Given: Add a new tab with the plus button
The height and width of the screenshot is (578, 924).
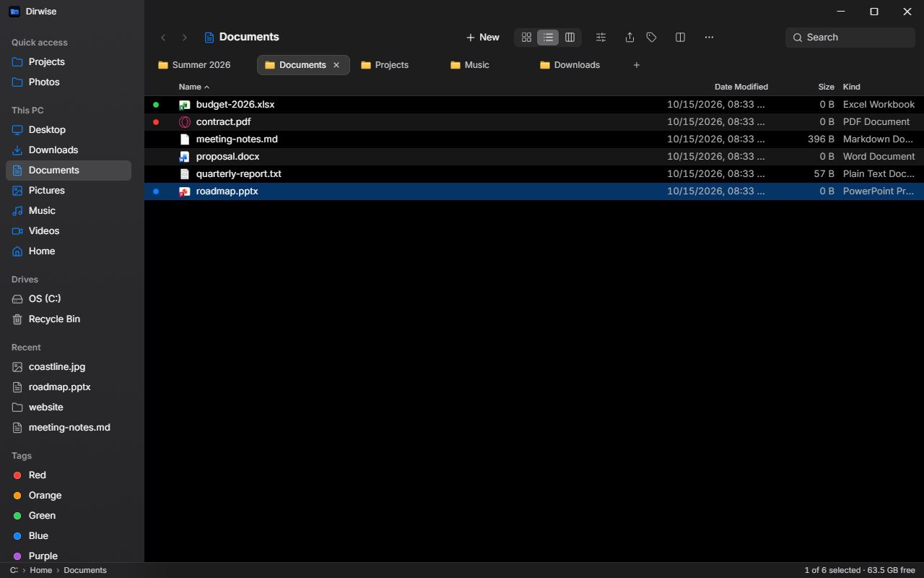Looking at the screenshot, I should [636, 65].
